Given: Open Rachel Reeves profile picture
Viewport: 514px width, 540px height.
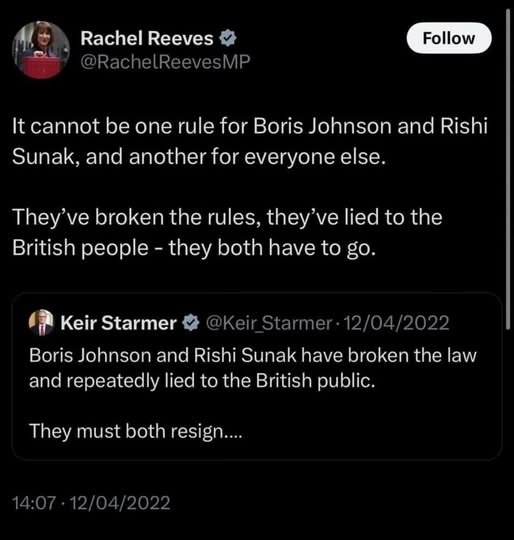Looking at the screenshot, I should pos(41,50).
